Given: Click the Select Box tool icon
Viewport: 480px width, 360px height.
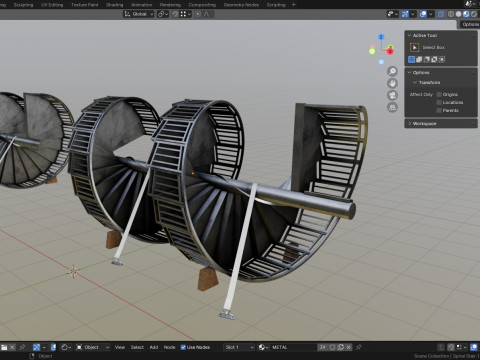Looking at the screenshot, I should (x=414, y=47).
